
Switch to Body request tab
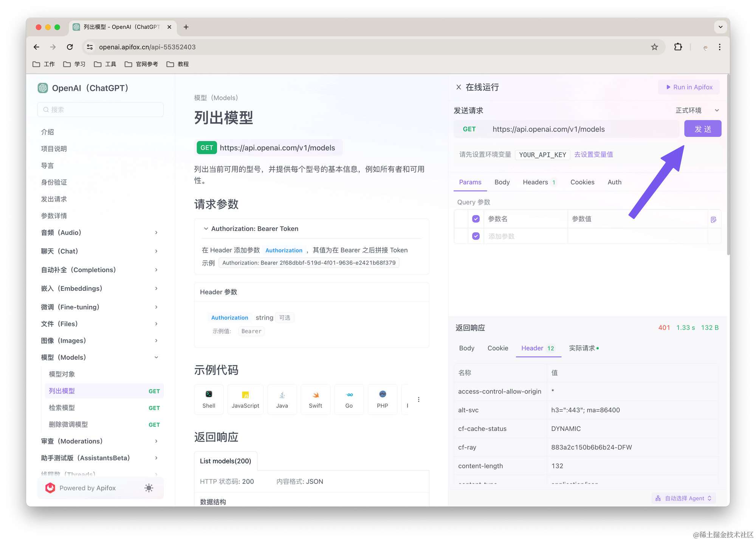[502, 182]
